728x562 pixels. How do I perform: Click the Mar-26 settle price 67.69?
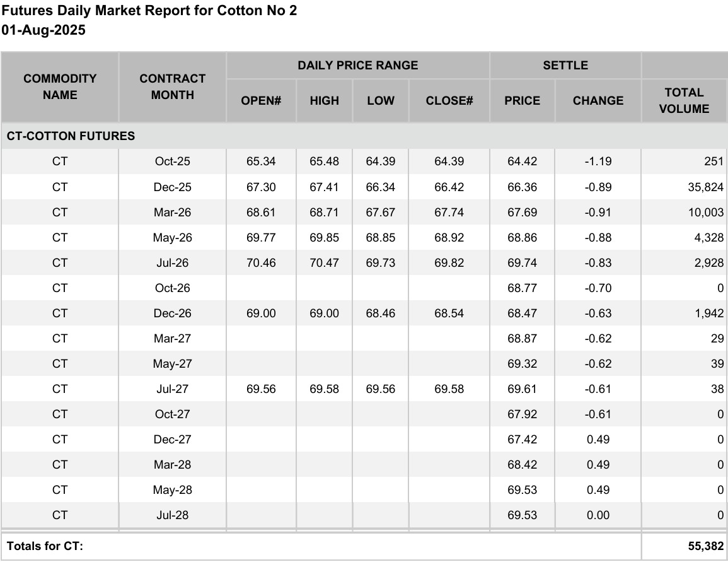[522, 213]
